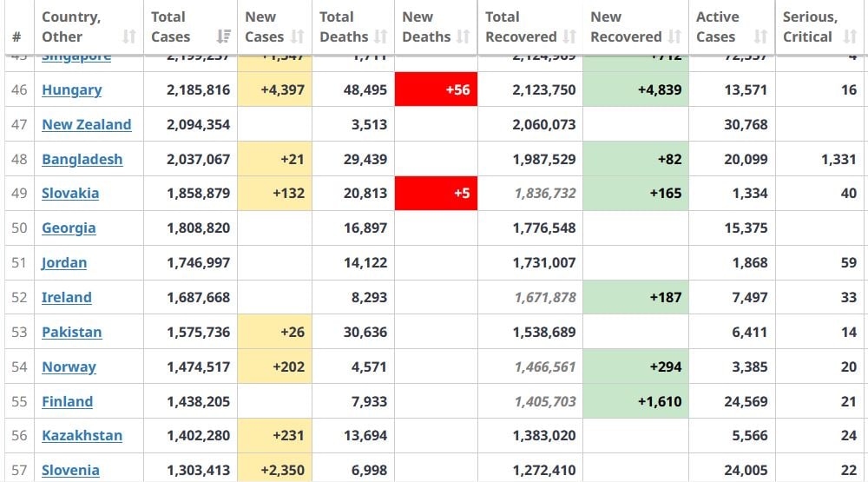The width and height of the screenshot is (868, 482).
Task: Sort by Active Cases column arrows
Action: pyautogui.click(x=760, y=36)
